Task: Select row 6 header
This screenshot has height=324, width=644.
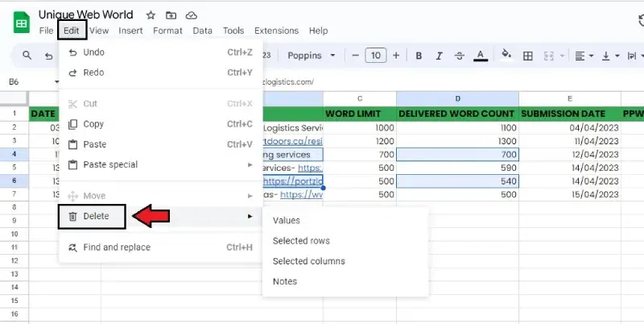Action: click(14, 181)
